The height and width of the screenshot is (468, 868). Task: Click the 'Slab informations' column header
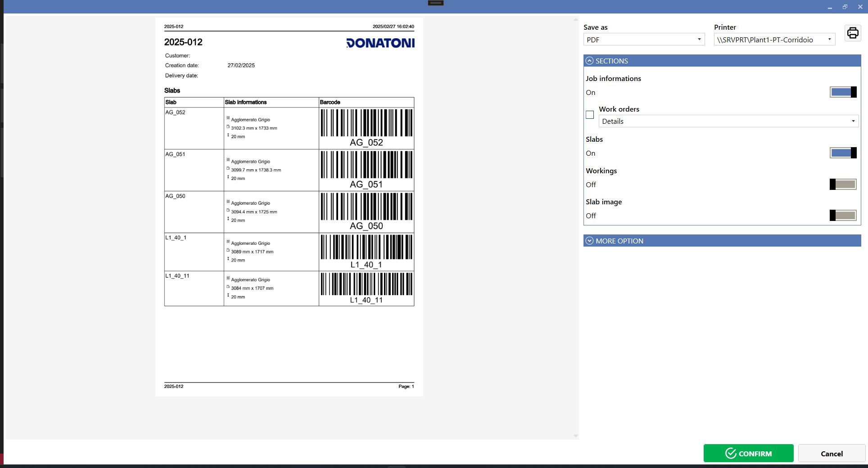coord(246,102)
